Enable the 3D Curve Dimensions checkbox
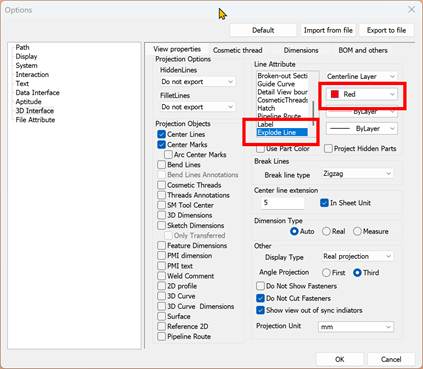Screen dimensions: 423x369 162,306
